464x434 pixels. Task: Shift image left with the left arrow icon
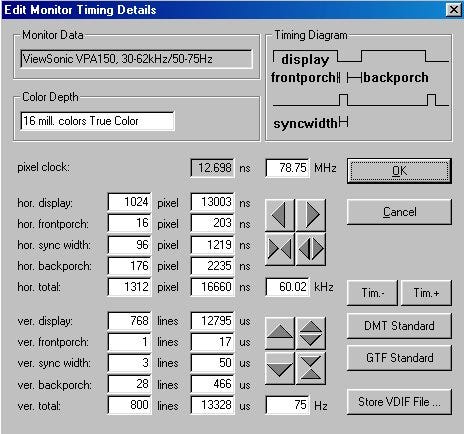click(x=280, y=215)
